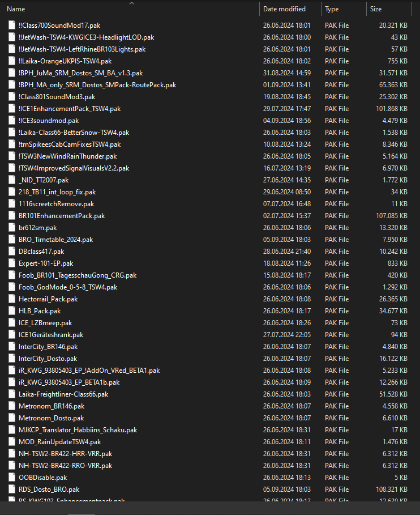Click the sort arrow above the Name column
The height and width of the screenshot is (515, 420).
pos(131,3)
